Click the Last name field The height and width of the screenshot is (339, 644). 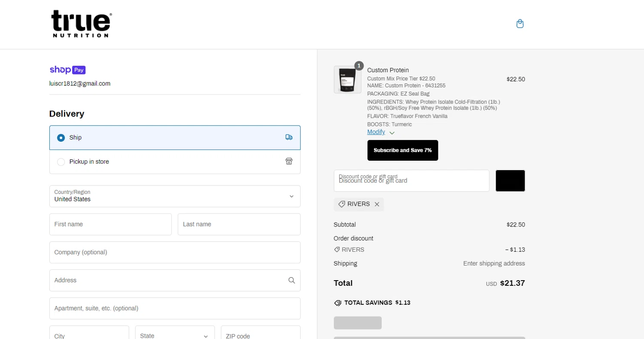tap(239, 224)
